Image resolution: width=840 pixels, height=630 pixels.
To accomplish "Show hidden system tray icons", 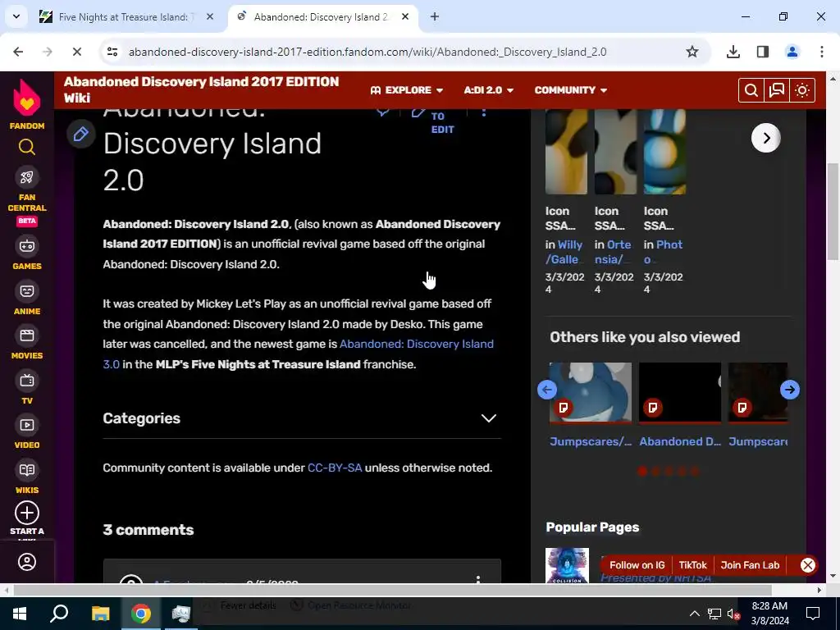I will pos(694,614).
